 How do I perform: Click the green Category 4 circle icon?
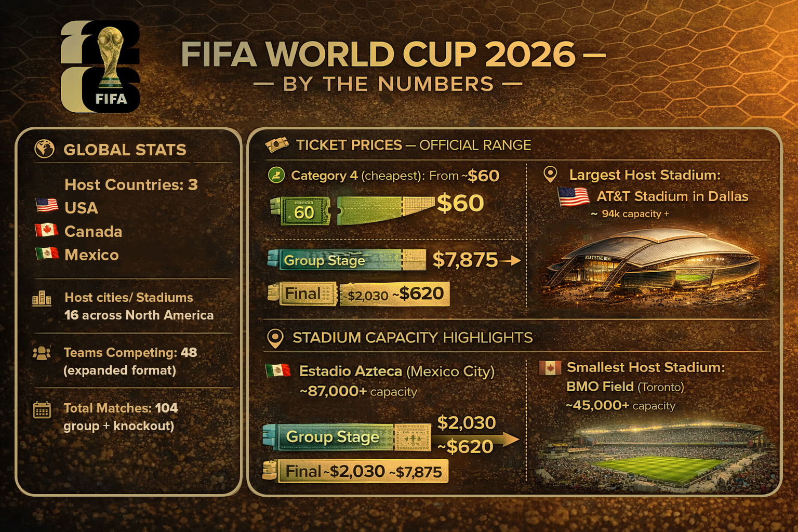pos(276,176)
